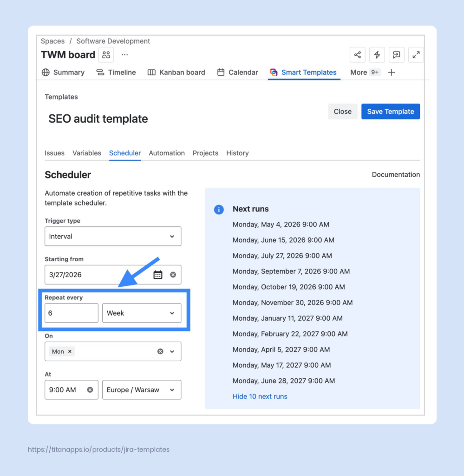Click the feedback speech-bubble icon
Viewport: 464px width, 476px height.
[396, 54]
